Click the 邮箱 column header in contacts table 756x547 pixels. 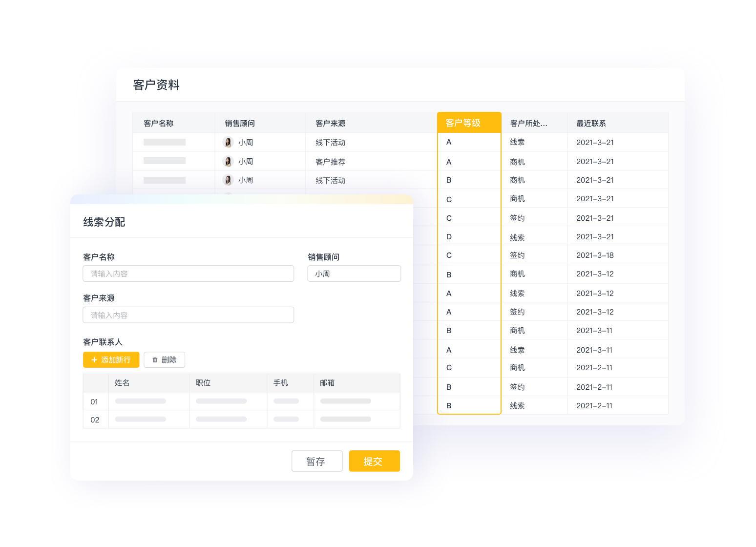[357, 383]
